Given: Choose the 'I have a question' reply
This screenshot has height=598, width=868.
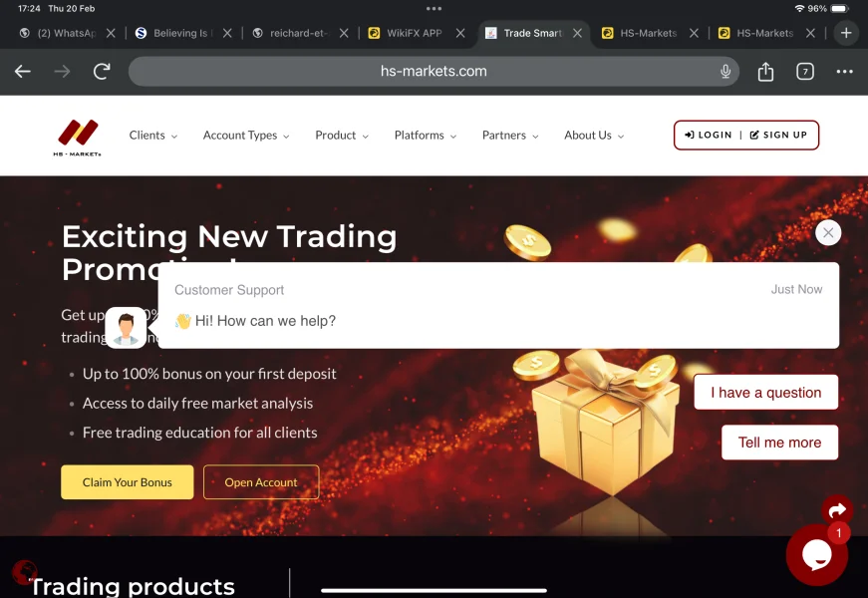Looking at the screenshot, I should [766, 393].
